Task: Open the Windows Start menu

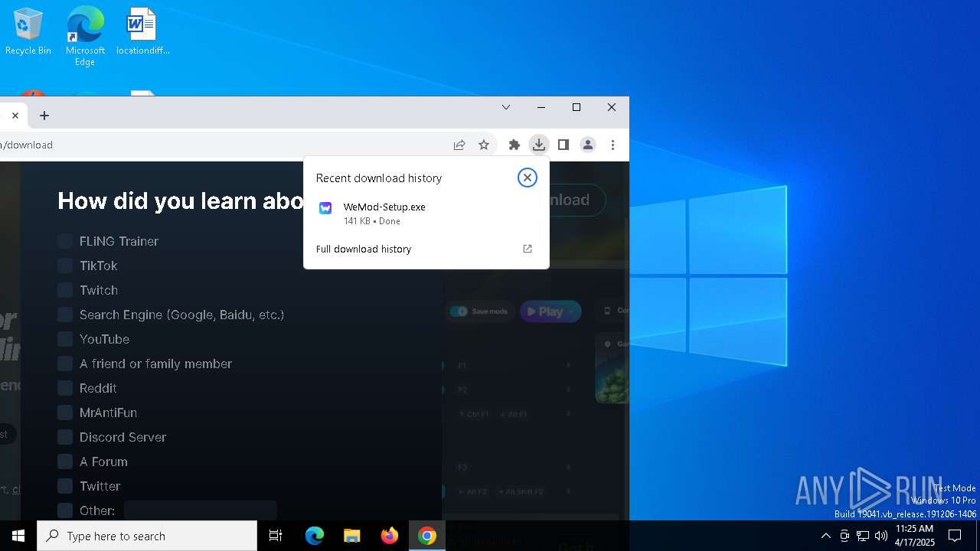Action: coord(18,536)
